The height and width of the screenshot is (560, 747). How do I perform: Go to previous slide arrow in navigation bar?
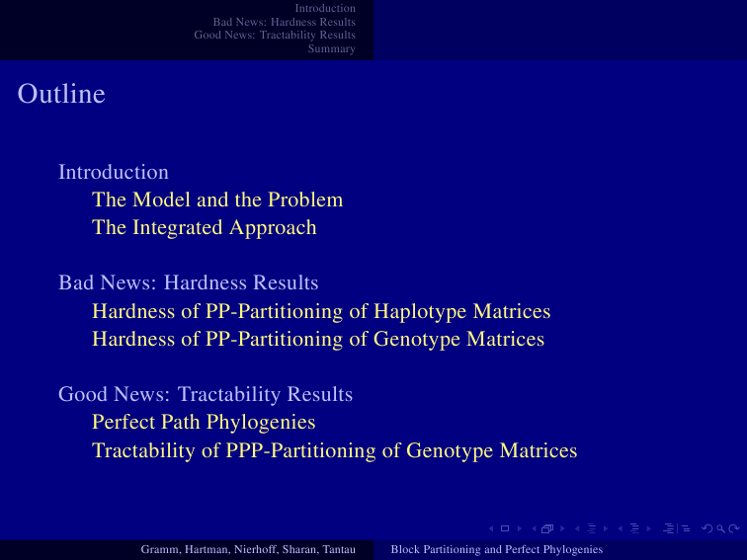[491, 528]
